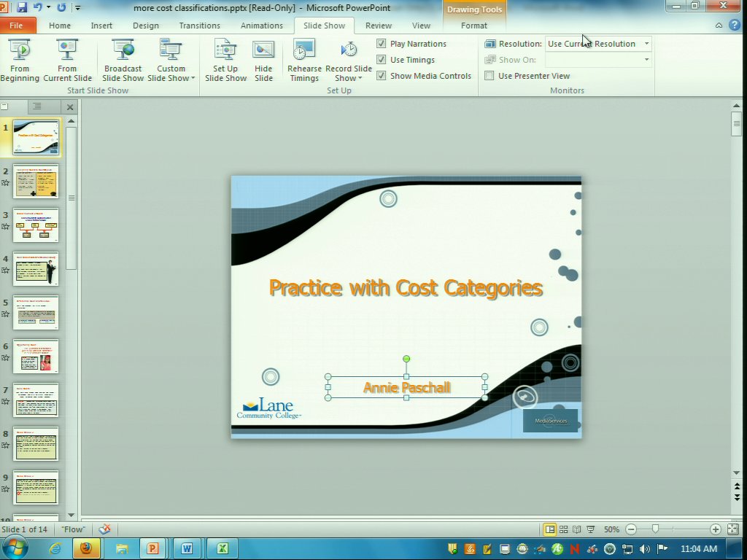The height and width of the screenshot is (560, 747).
Task: Adjust the zoom slider in status bar
Action: point(655,529)
